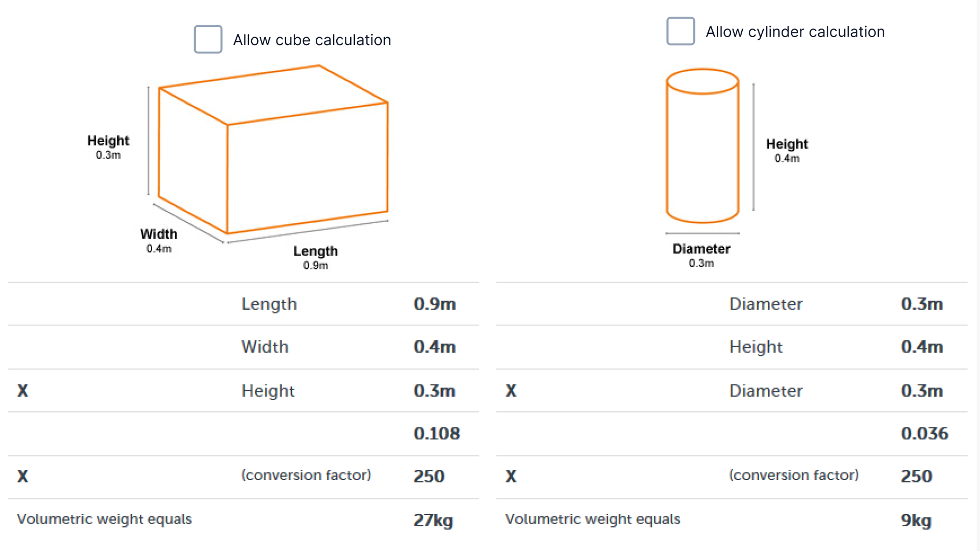980x551 pixels.
Task: Click the Height label right of the cylinder
Action: [787, 144]
